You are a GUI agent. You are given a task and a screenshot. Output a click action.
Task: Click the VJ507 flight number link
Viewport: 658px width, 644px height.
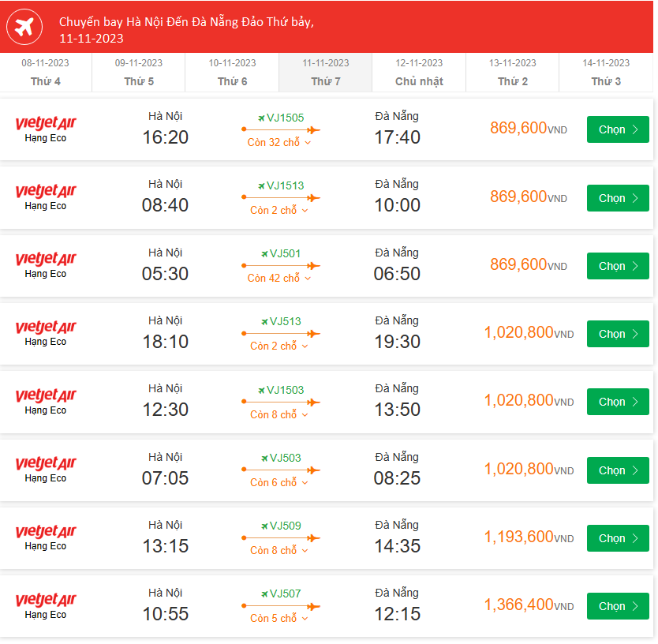coord(285,594)
